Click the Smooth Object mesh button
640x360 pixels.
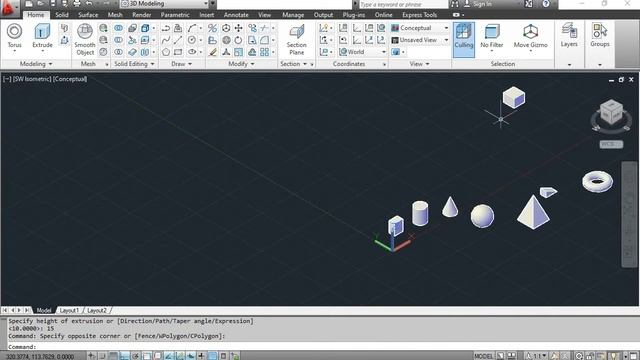click(85, 39)
